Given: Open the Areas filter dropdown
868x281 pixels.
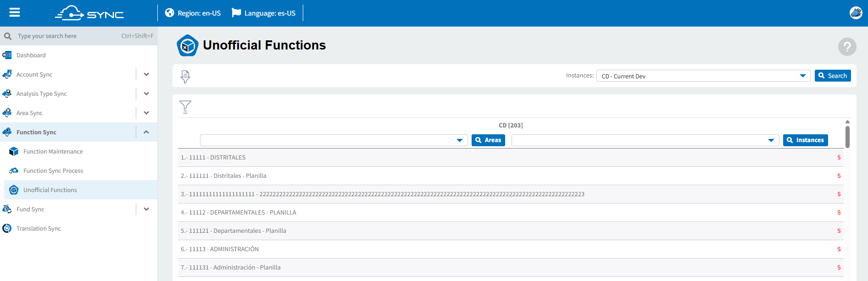Looking at the screenshot, I should [334, 140].
